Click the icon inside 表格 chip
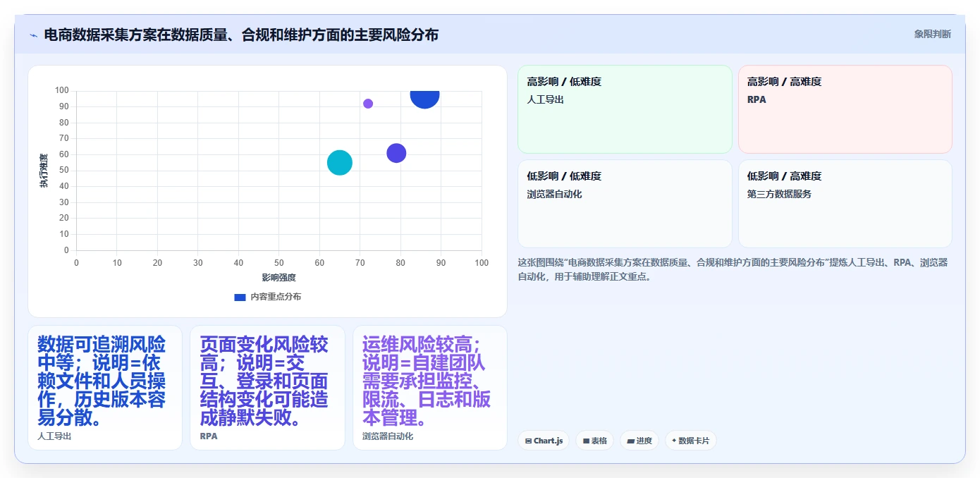 pyautogui.click(x=586, y=441)
